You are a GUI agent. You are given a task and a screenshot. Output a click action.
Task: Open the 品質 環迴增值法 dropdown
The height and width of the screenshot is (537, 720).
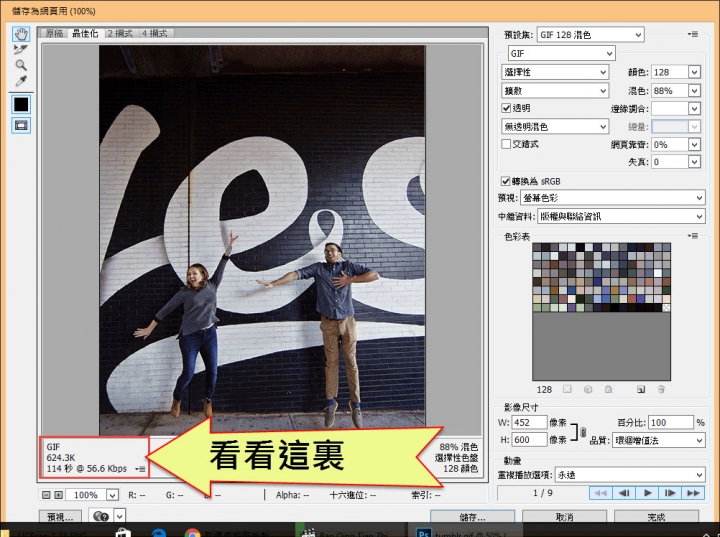658,441
